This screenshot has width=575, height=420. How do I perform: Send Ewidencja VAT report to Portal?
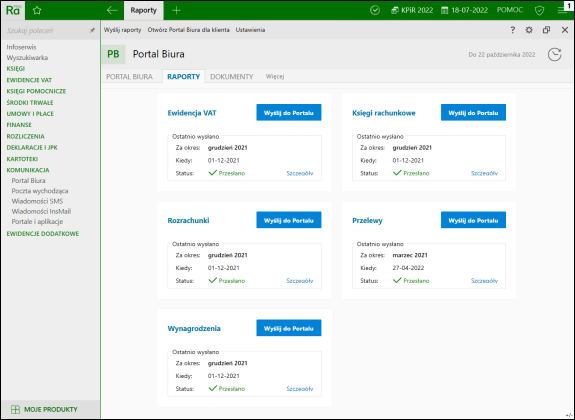(289, 113)
